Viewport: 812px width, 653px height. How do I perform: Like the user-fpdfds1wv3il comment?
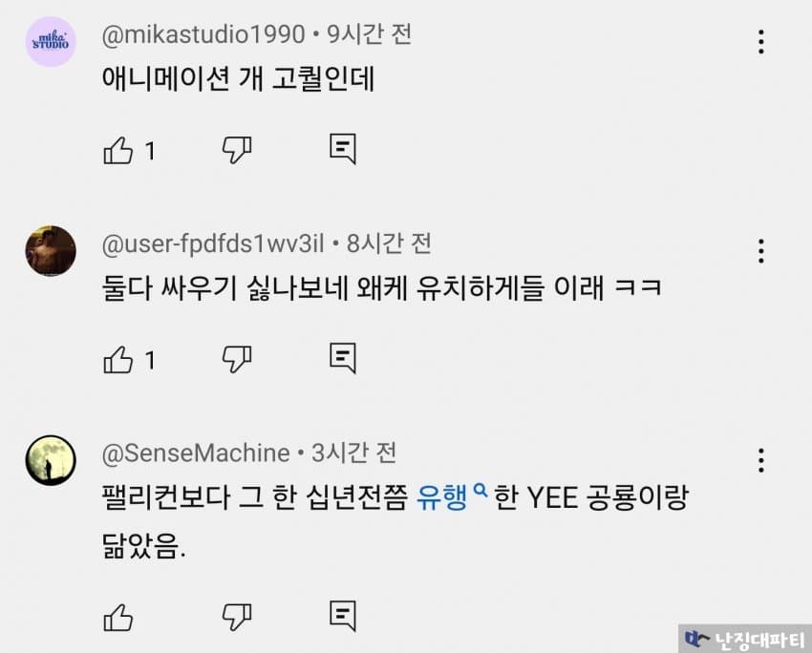click(118, 359)
